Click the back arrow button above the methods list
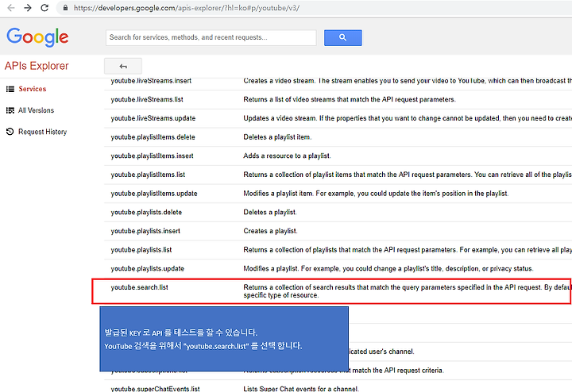572x392 pixels. (123, 67)
